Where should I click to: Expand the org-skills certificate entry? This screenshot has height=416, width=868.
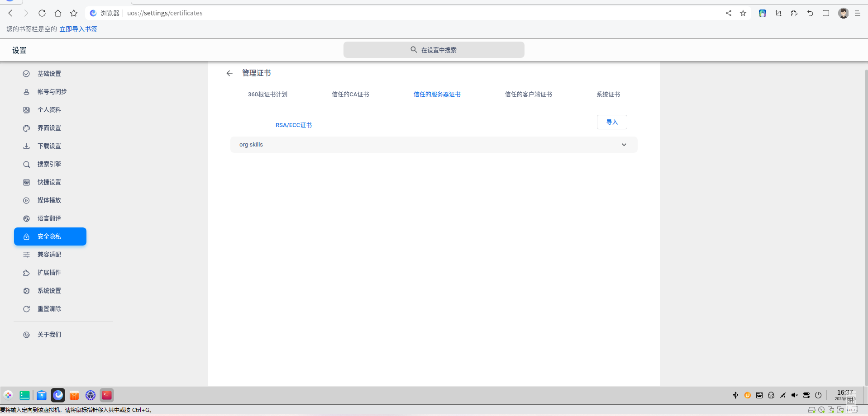pyautogui.click(x=624, y=145)
